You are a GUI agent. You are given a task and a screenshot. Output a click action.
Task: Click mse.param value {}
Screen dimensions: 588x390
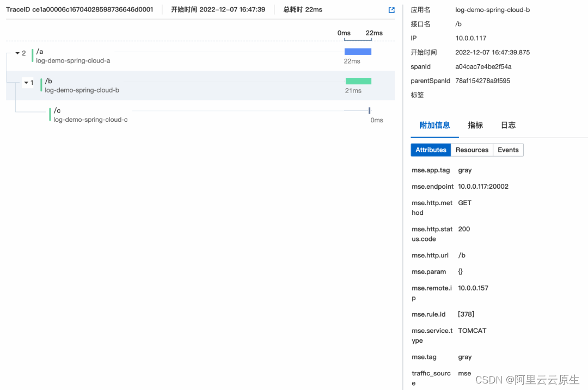[x=461, y=271]
